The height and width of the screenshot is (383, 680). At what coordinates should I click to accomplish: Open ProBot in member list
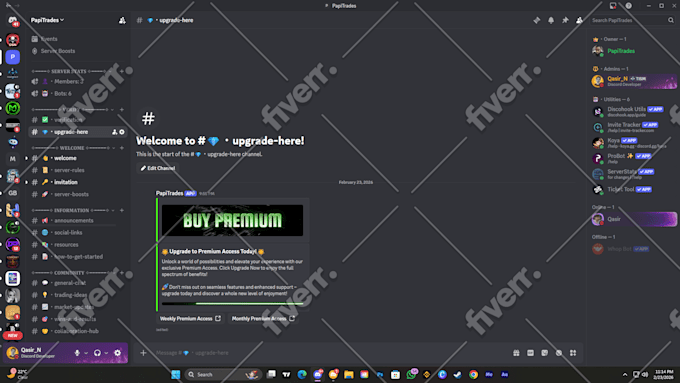pyautogui.click(x=634, y=158)
